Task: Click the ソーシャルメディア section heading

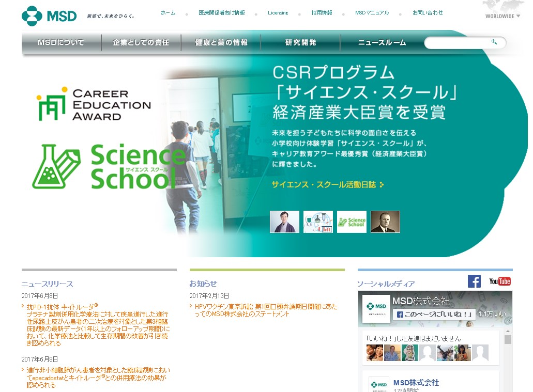Action: pos(386,284)
